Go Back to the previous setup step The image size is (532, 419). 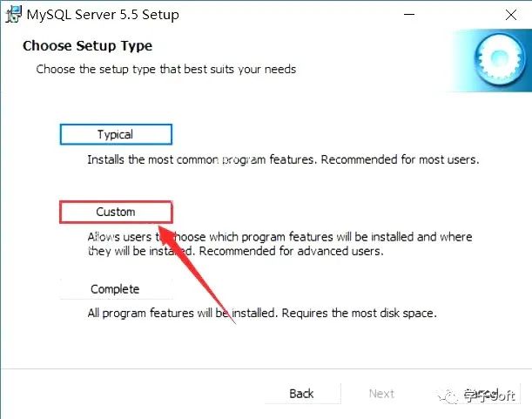point(301,394)
